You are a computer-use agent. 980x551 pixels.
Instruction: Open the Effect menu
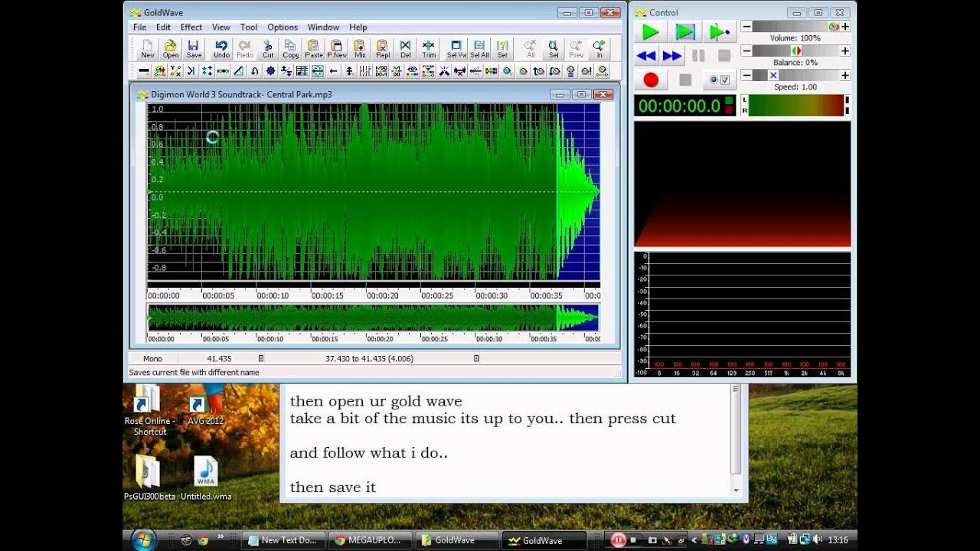pos(191,27)
